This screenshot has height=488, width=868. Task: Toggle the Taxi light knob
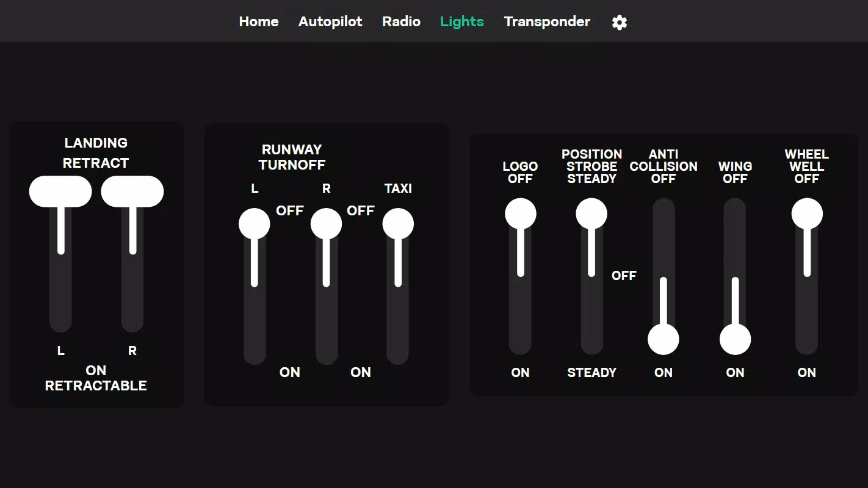(398, 224)
